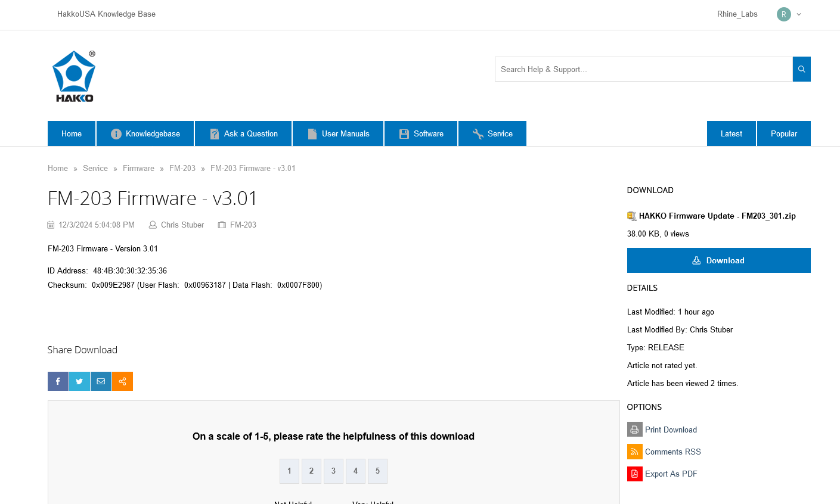This screenshot has height=504, width=840.
Task: Open the User Manuals tab
Action: click(338, 133)
